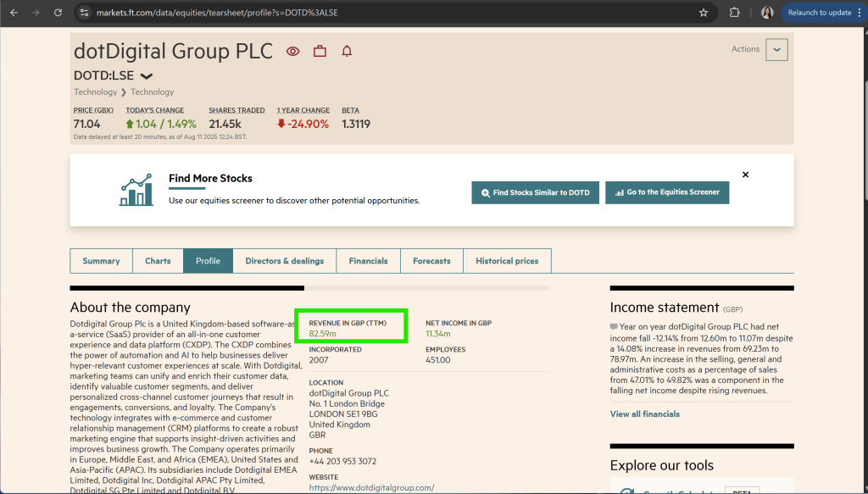Expand the Actions dropdown button
Image resolution: width=868 pixels, height=494 pixels.
pyautogui.click(x=776, y=50)
